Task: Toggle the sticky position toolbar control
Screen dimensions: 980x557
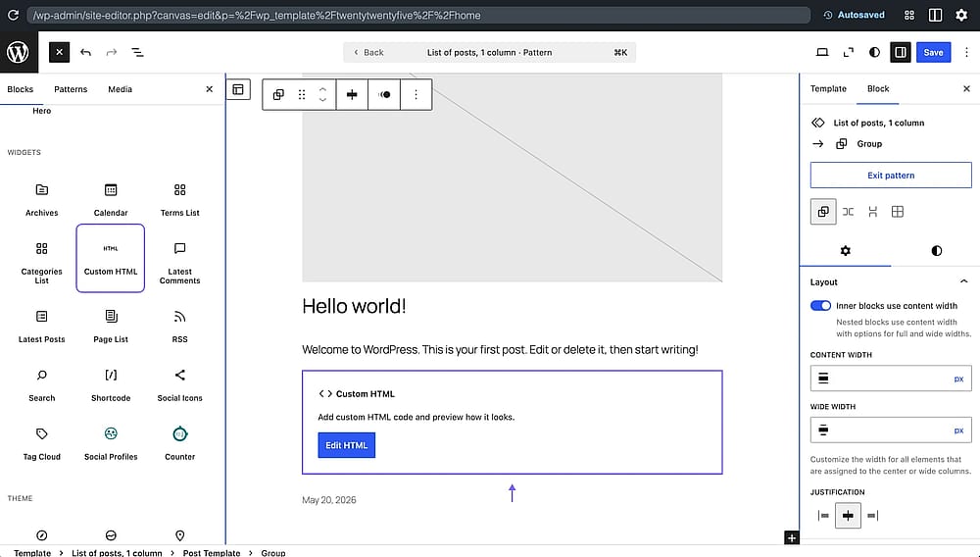Action: [x=384, y=94]
